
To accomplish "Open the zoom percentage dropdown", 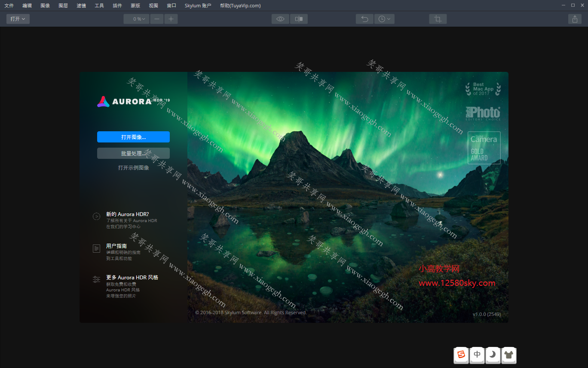I will click(x=137, y=19).
